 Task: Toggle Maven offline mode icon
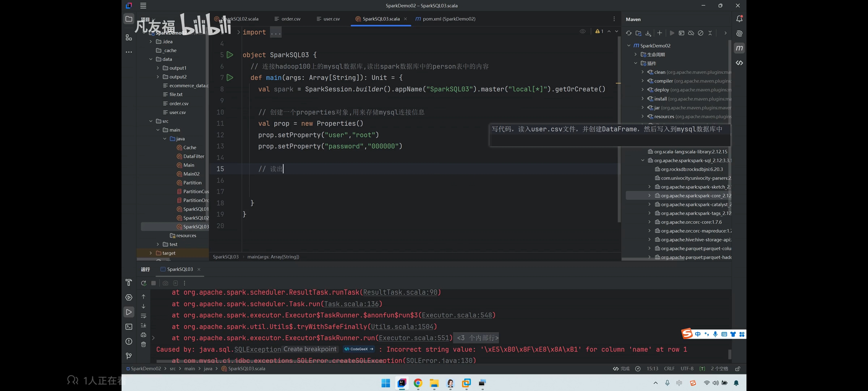tap(691, 33)
